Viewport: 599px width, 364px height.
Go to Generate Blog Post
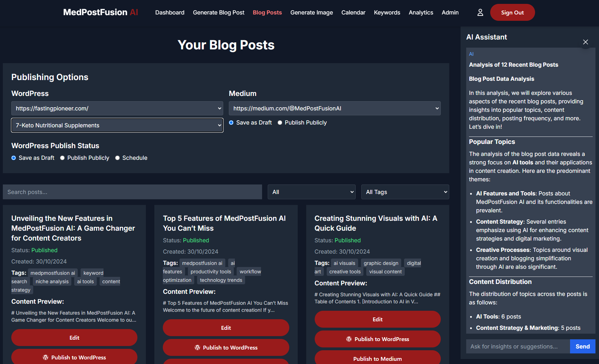[x=219, y=12]
